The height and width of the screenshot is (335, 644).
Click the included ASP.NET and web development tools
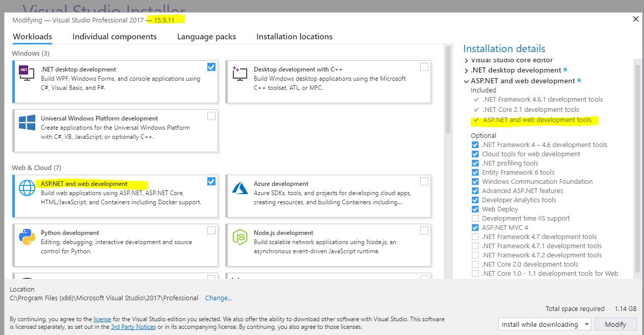point(537,120)
